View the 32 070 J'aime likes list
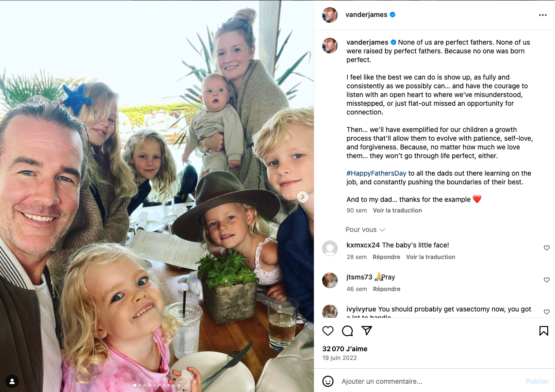 (x=345, y=349)
